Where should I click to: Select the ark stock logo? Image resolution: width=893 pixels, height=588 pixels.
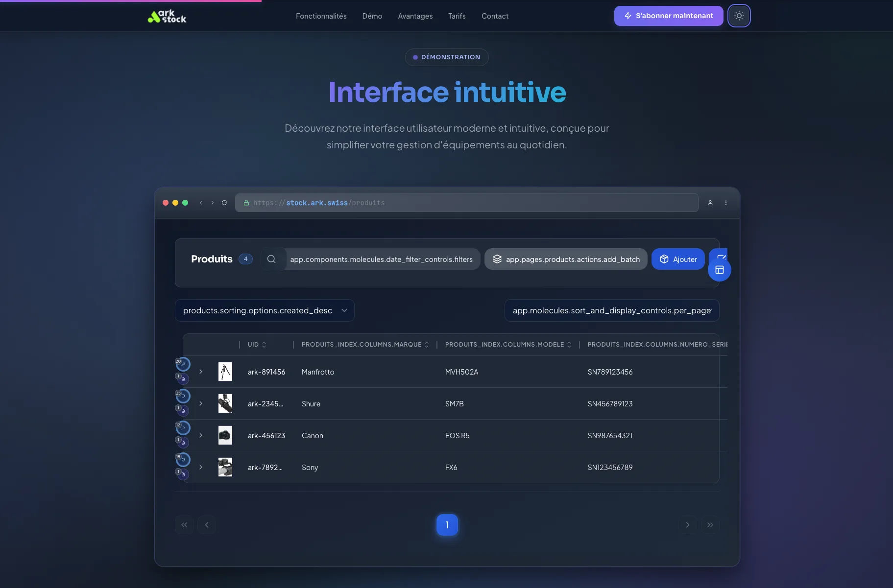(167, 16)
